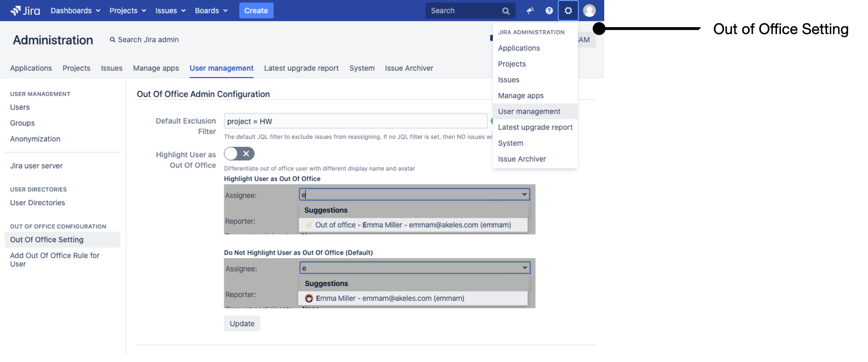Expand the Boards dropdown menu
This screenshot has width=868, height=362.
211,10
